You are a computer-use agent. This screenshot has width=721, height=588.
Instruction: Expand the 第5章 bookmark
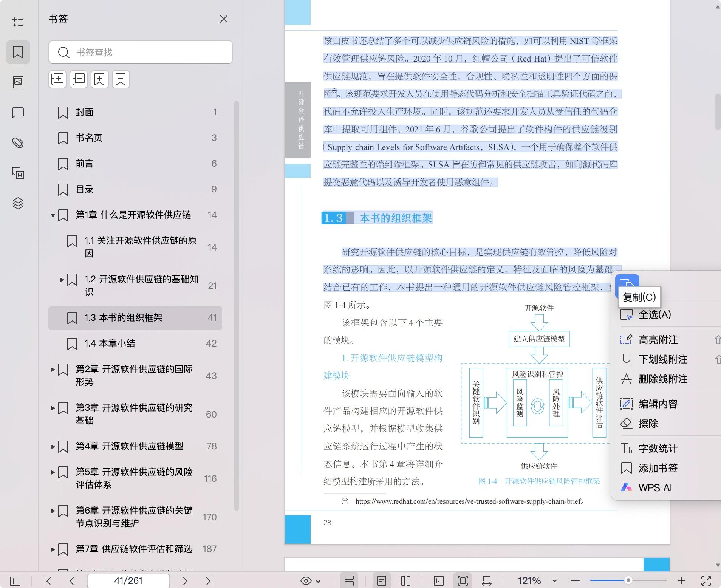tap(53, 472)
